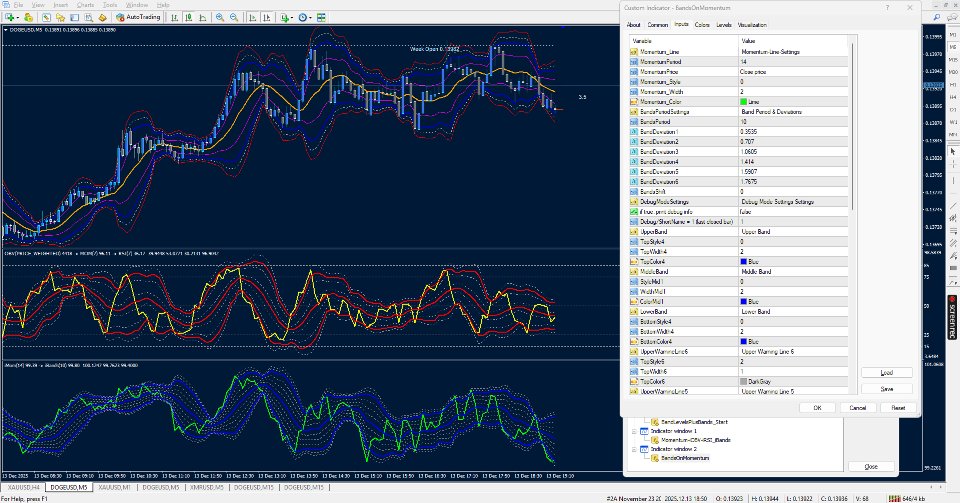Viewport: 960px width, 503px height.
Task: Open the Indicators list dropdown icon
Action: click(286, 17)
